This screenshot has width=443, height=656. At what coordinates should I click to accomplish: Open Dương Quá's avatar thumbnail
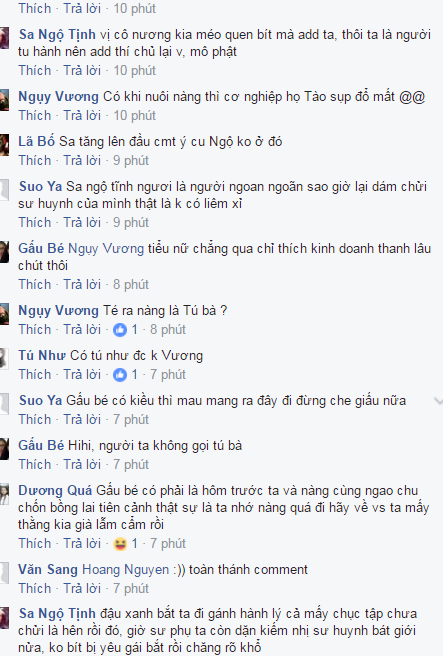(4, 494)
